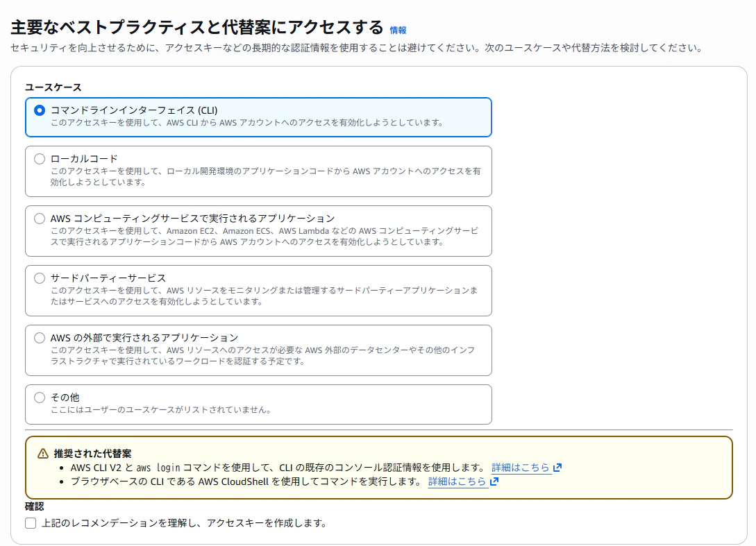Click the description mentioning モニタリングまたは管理する
The width and height of the screenshot is (756, 546).
coord(264,296)
